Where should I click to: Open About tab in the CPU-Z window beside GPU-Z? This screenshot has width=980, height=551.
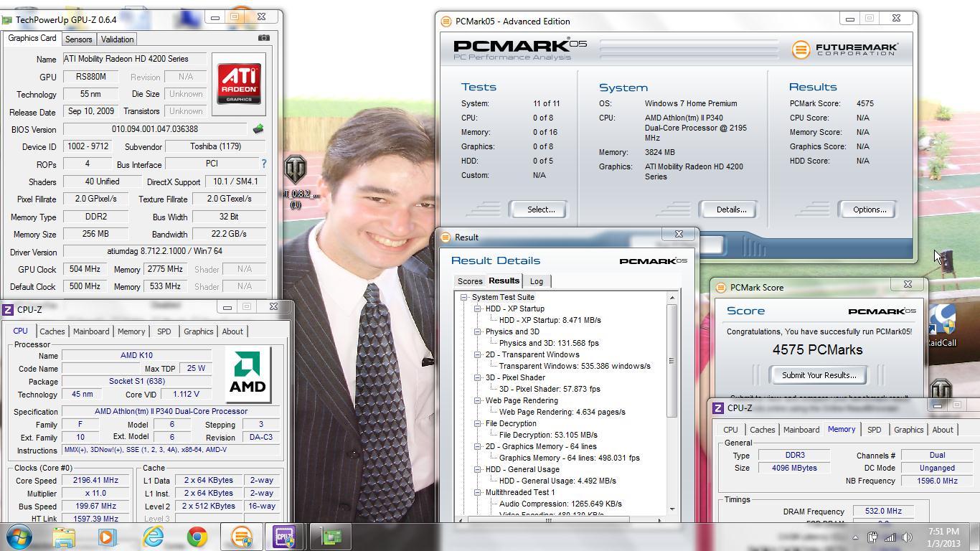[x=232, y=331]
